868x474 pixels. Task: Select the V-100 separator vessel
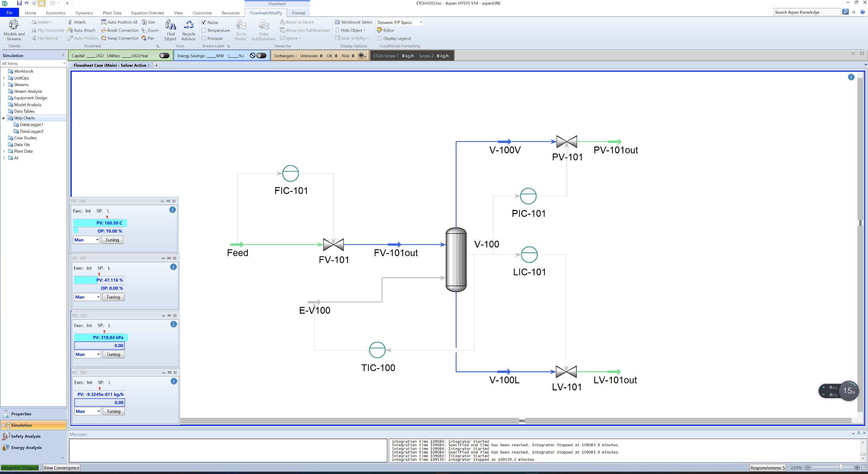(x=456, y=260)
